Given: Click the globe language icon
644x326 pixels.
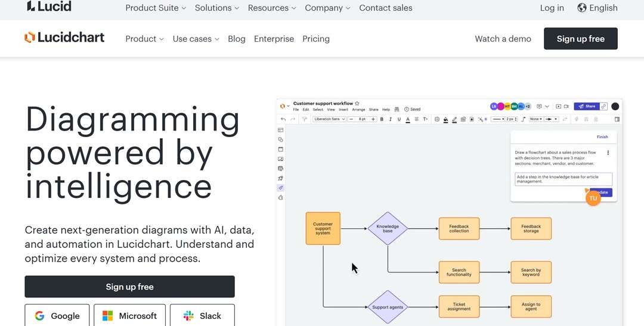Looking at the screenshot, I should click(581, 8).
